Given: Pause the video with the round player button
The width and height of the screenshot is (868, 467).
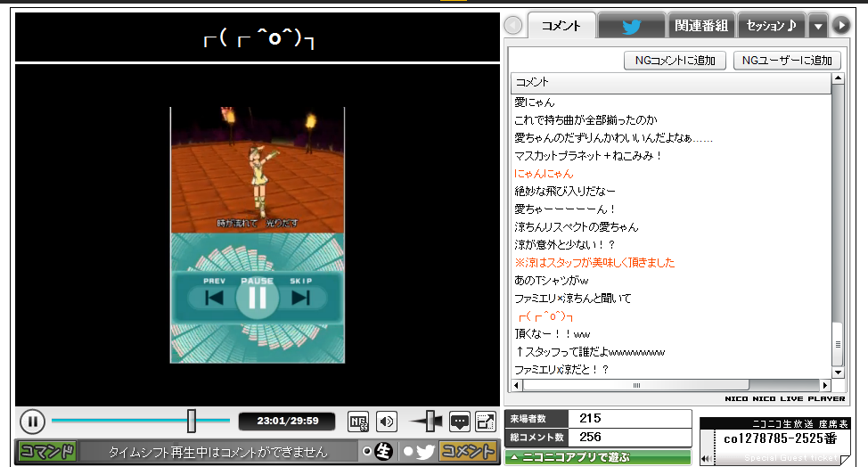Looking at the screenshot, I should pyautogui.click(x=32, y=422).
